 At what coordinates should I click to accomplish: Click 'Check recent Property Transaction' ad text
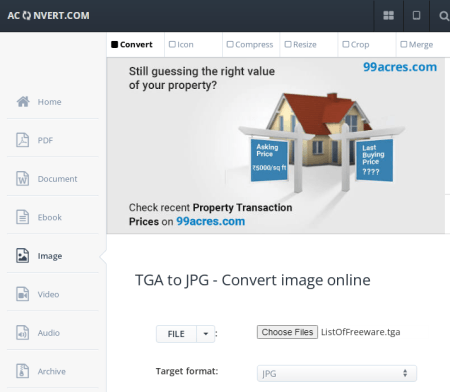point(210,207)
